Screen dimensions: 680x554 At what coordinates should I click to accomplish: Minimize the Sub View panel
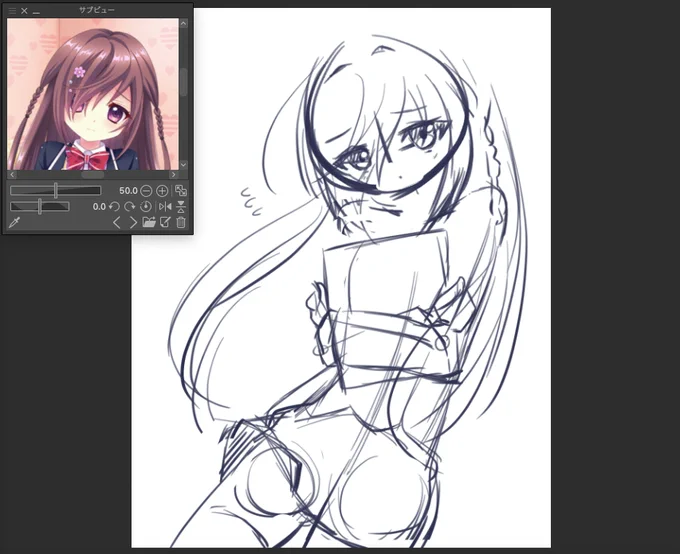click(x=36, y=11)
